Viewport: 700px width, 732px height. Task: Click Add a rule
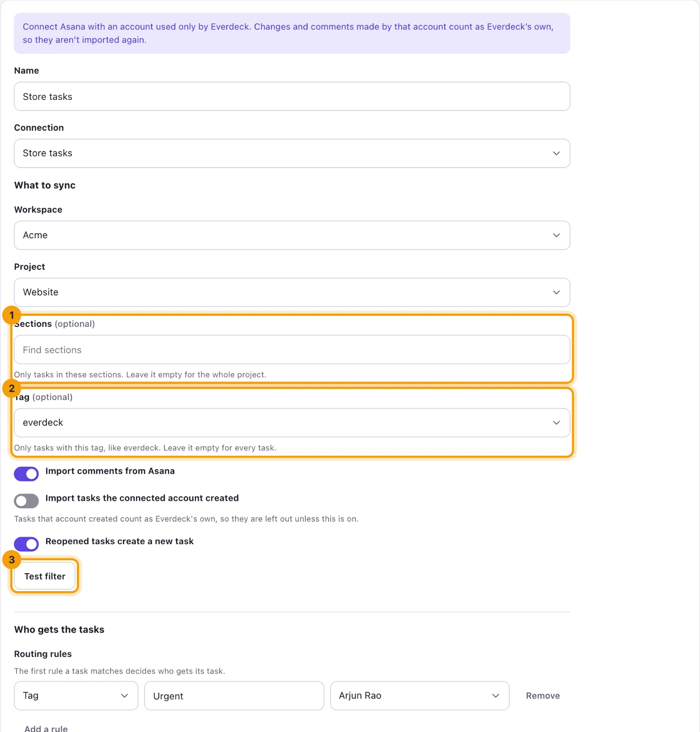pyautogui.click(x=46, y=728)
